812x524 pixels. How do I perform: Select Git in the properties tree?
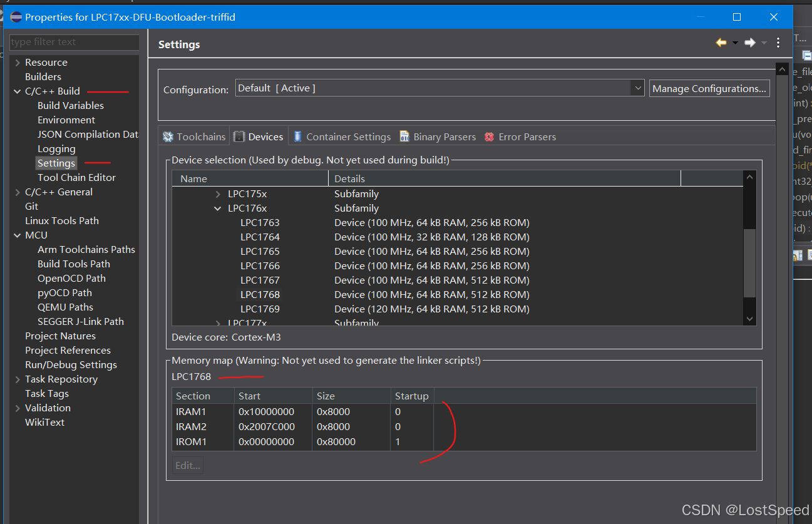click(31, 207)
